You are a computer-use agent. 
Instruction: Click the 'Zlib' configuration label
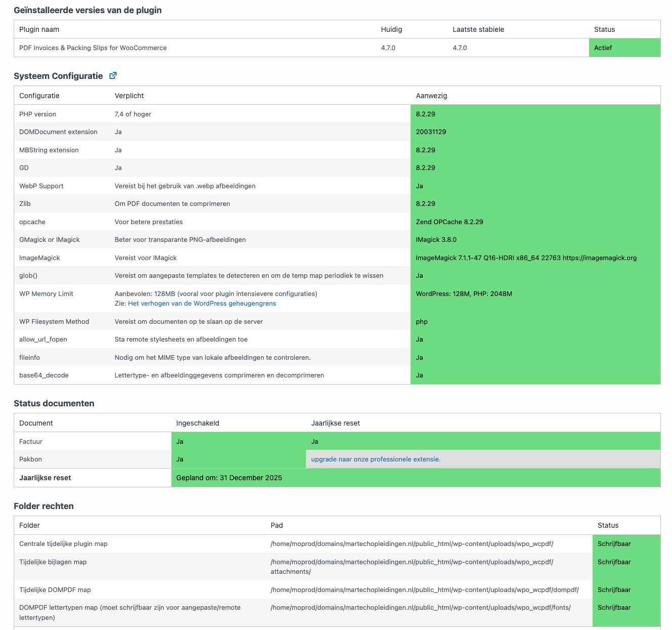[25, 204]
